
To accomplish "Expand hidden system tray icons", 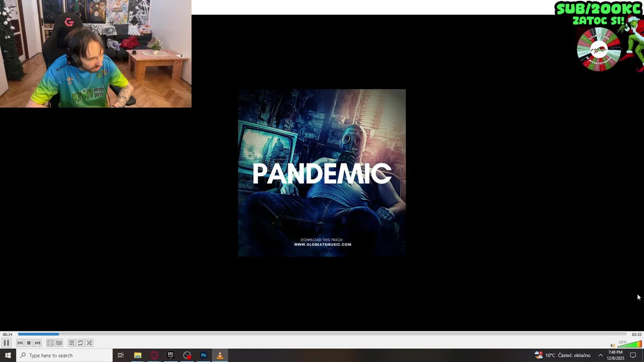I will click(600, 355).
